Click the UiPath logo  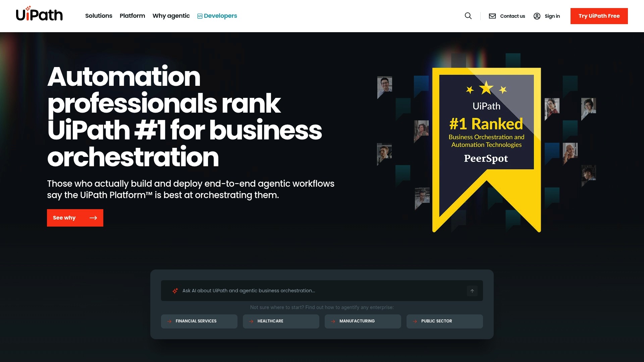tap(39, 14)
